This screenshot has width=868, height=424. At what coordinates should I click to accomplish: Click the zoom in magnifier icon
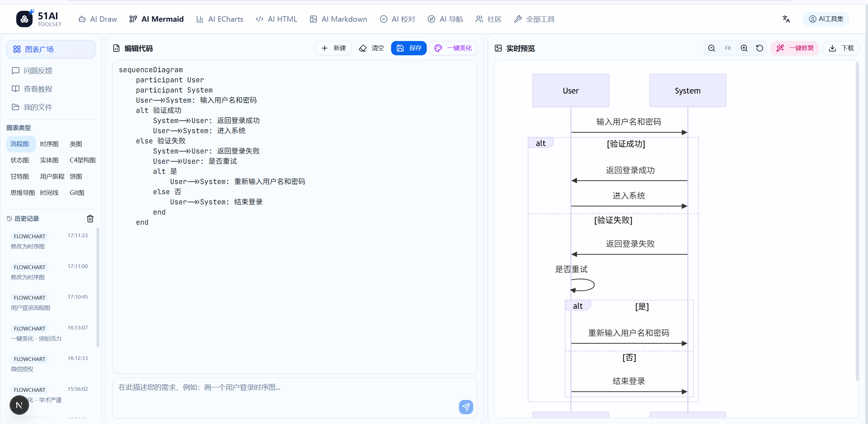pos(744,48)
